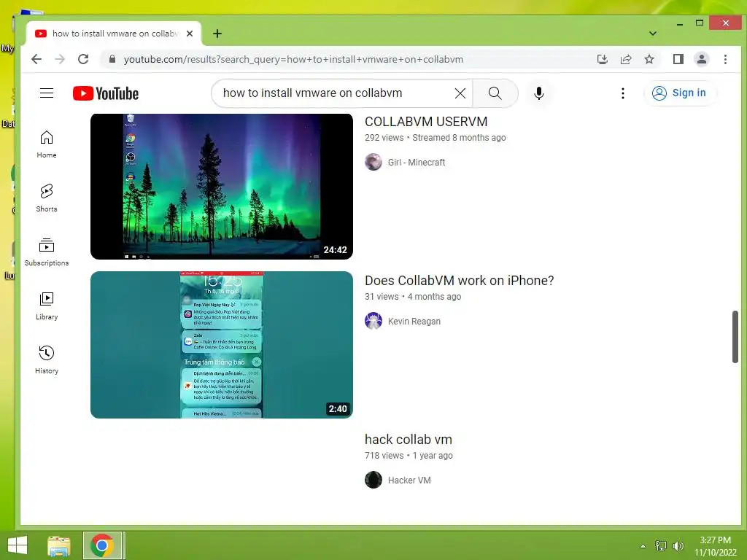Open the iPhone CollabVM video thumbnail

pyautogui.click(x=222, y=345)
